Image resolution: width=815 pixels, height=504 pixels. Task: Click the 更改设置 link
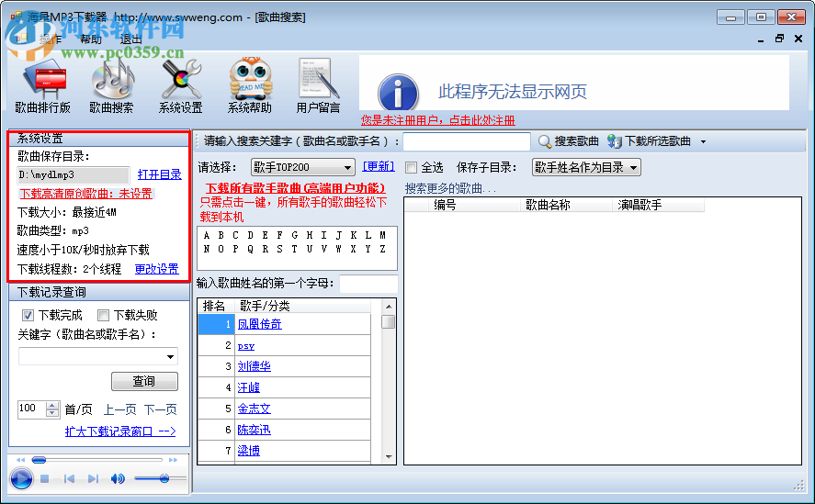pos(156,269)
